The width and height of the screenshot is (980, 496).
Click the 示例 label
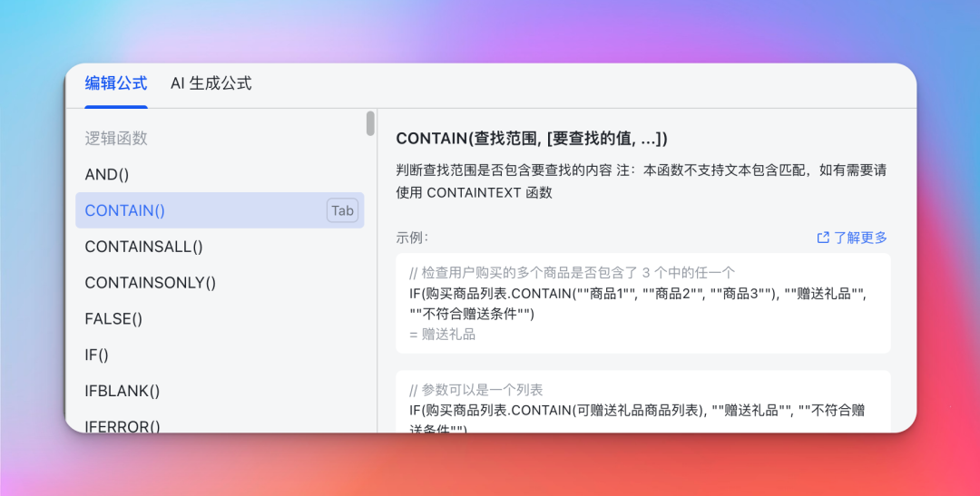(x=412, y=238)
